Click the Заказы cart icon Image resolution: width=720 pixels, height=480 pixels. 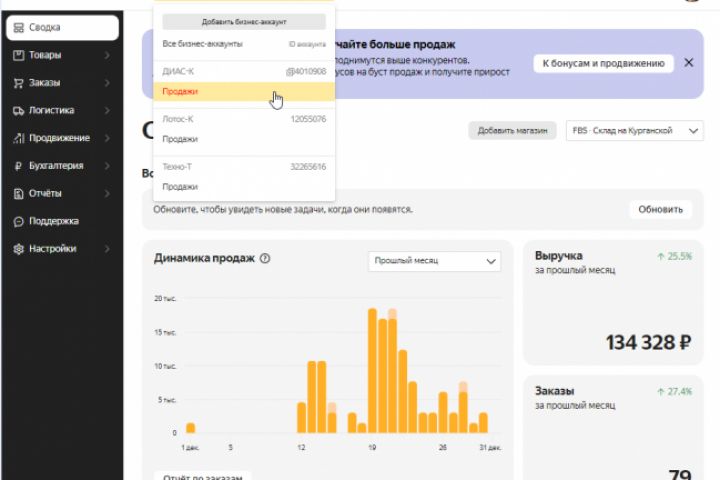coord(18,83)
